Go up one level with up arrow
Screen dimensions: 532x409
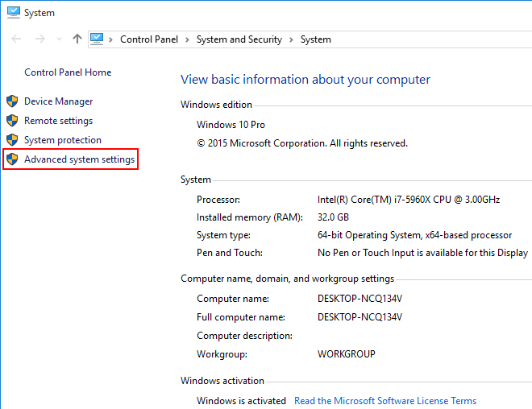(77, 39)
